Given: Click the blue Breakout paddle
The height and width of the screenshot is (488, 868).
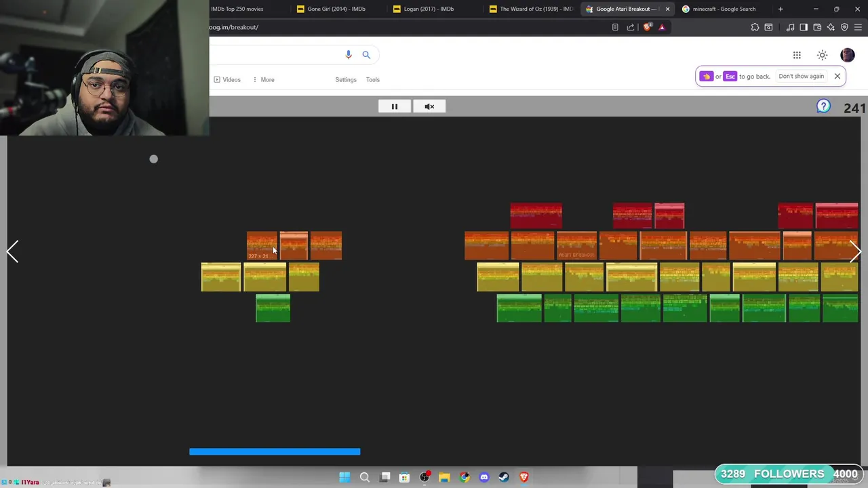Looking at the screenshot, I should point(275,451).
